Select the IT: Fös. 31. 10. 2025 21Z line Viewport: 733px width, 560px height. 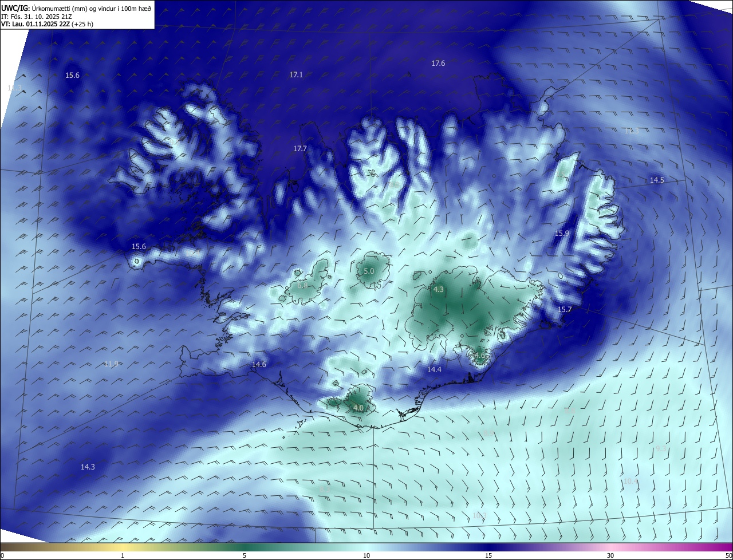(x=37, y=17)
